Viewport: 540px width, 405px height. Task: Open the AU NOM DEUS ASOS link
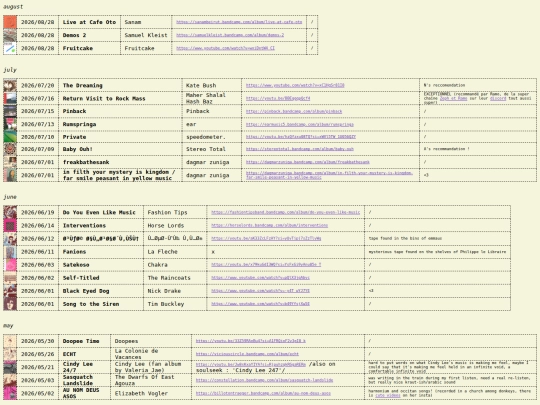pyautogui.click(x=263, y=394)
